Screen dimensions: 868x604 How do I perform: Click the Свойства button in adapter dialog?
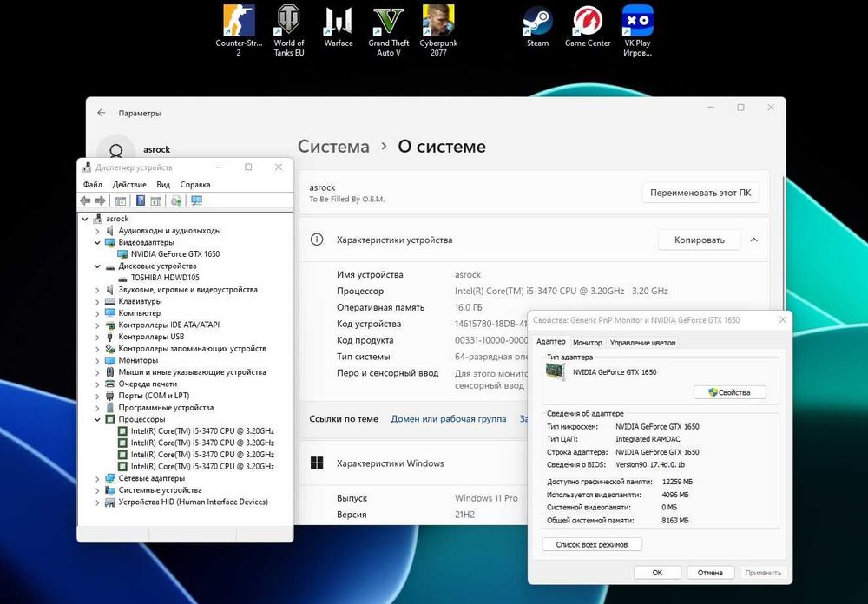pyautogui.click(x=730, y=392)
